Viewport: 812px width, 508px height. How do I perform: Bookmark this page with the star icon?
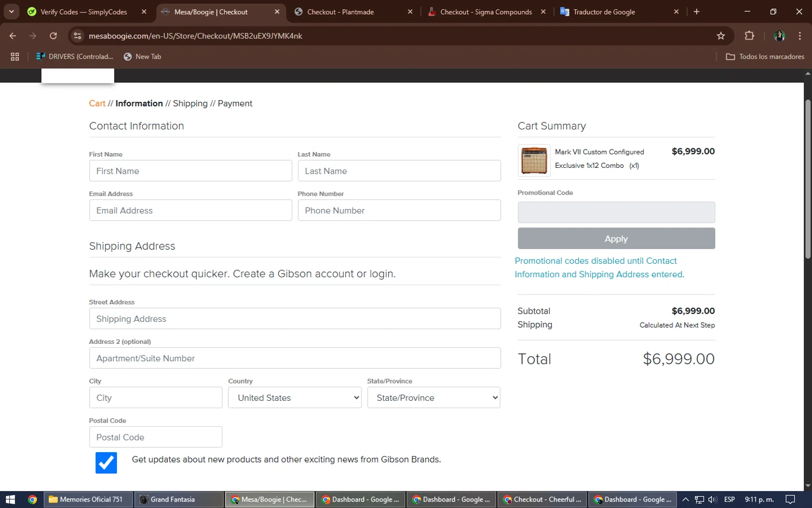click(721, 36)
